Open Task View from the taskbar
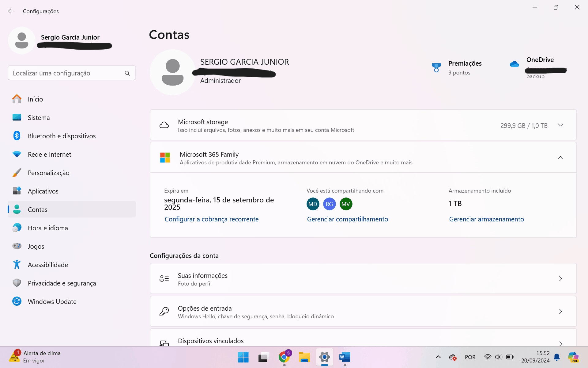Viewport: 588px width, 368px height. click(x=263, y=357)
